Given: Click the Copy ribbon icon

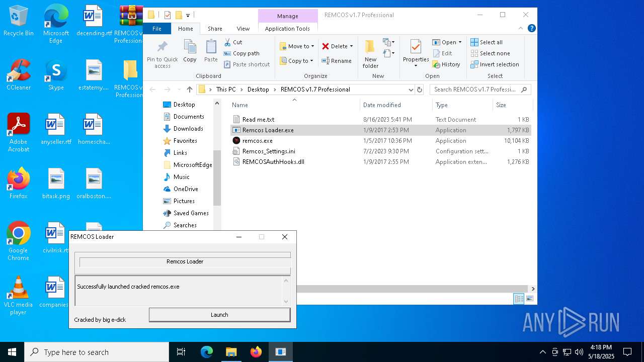Looking at the screenshot, I should pos(190,51).
